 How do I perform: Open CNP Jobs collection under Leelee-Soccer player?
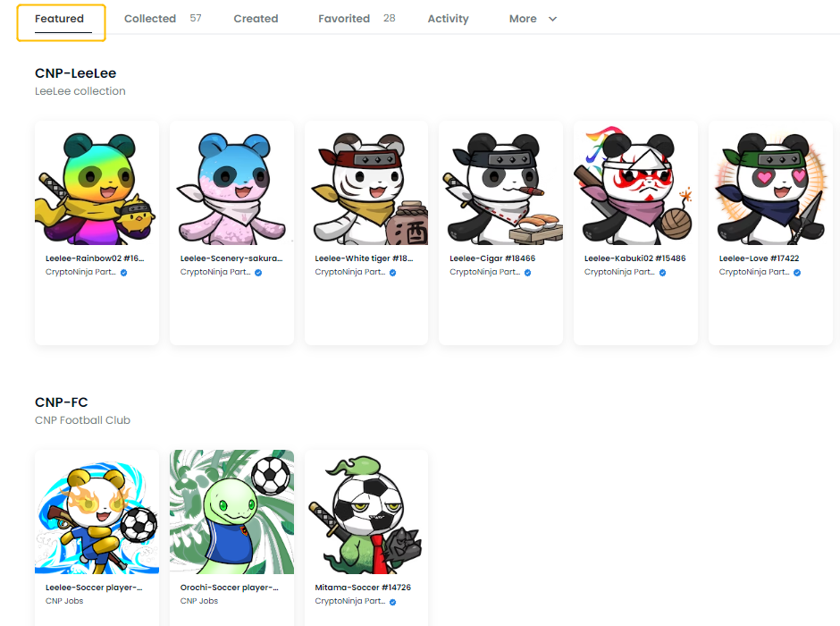(64, 601)
